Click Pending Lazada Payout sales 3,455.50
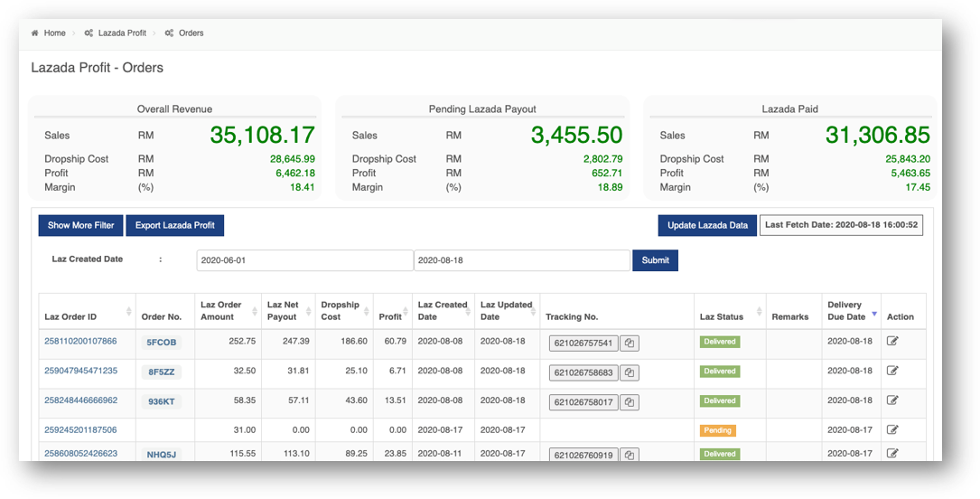The width and height of the screenshot is (980, 499). (576, 135)
